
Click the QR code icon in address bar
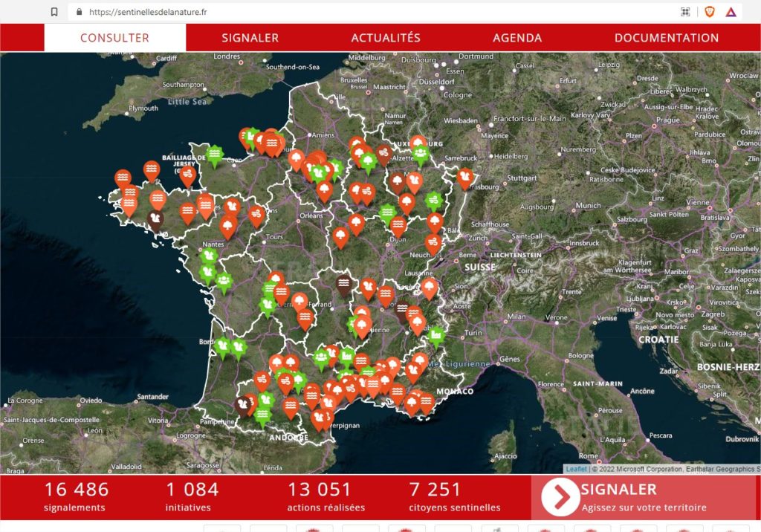(x=685, y=12)
